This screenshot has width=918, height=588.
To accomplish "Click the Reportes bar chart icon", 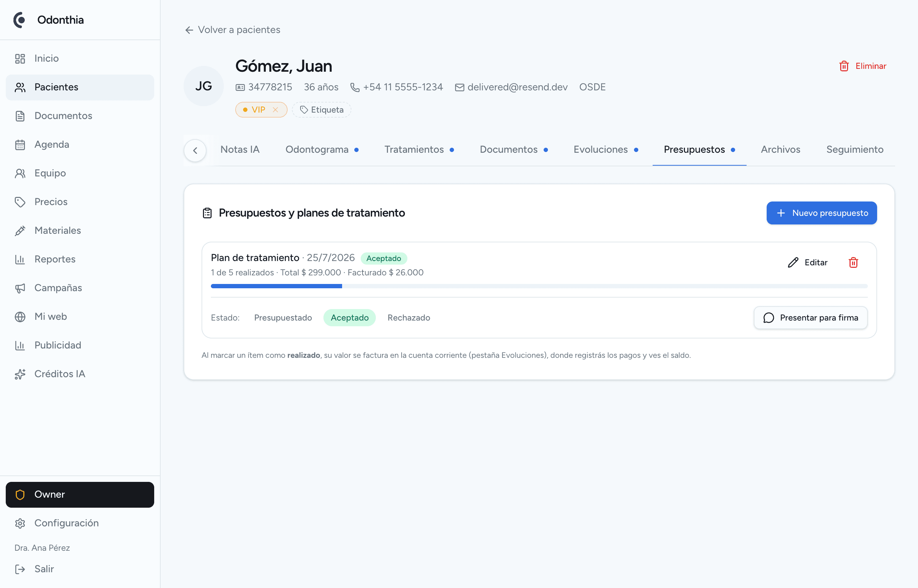I will [20, 259].
